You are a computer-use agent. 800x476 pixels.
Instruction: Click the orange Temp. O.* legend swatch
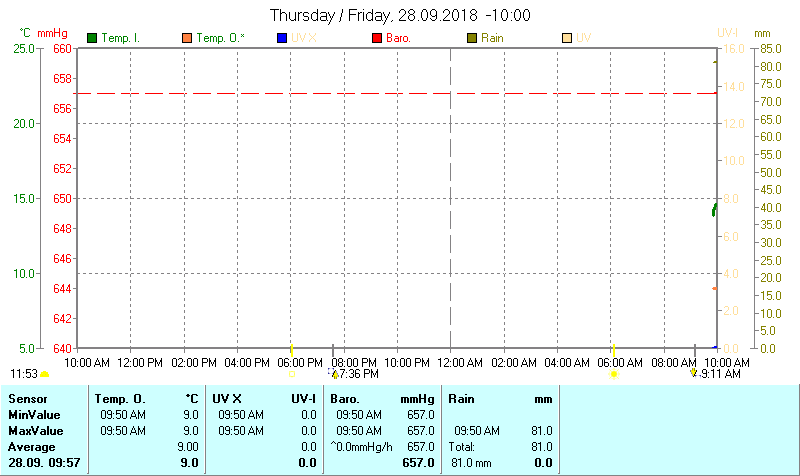click(x=187, y=38)
